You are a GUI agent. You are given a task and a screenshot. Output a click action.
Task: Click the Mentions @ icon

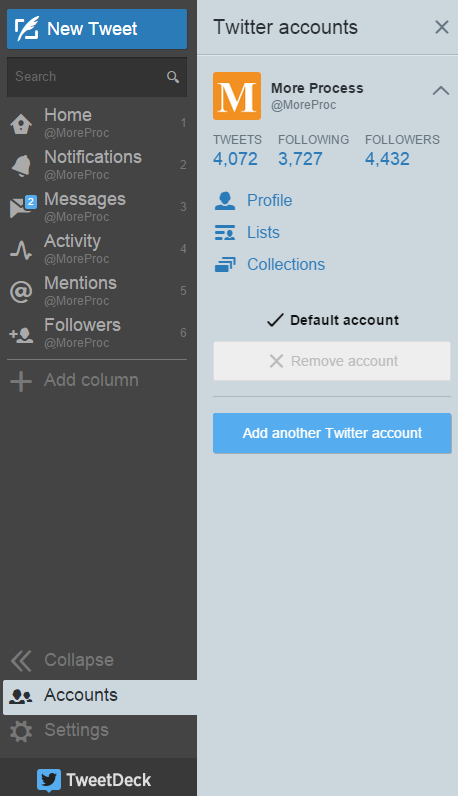point(21,291)
